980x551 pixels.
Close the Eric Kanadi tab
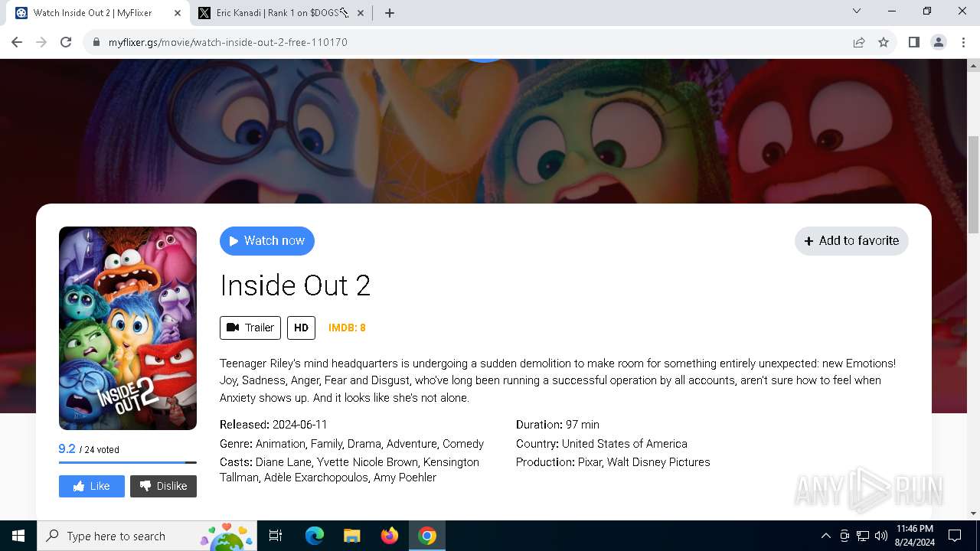pos(361,13)
